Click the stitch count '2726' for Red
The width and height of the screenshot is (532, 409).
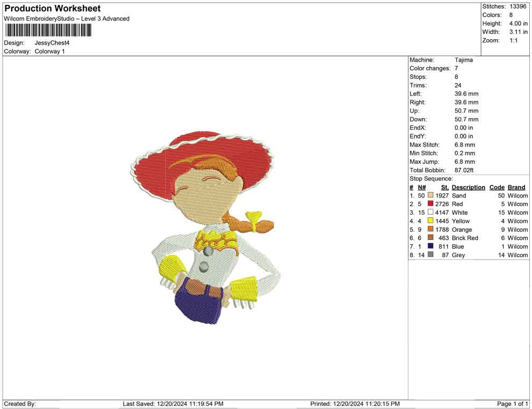click(442, 204)
